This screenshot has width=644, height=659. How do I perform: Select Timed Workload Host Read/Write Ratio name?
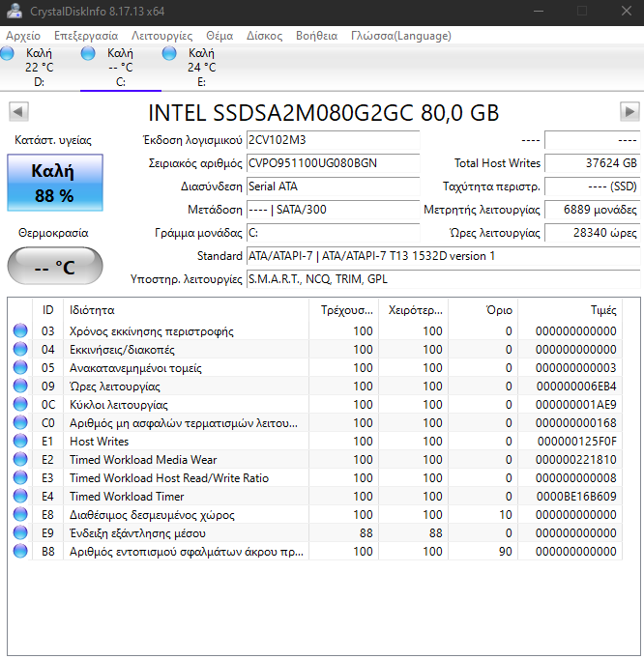click(x=169, y=478)
